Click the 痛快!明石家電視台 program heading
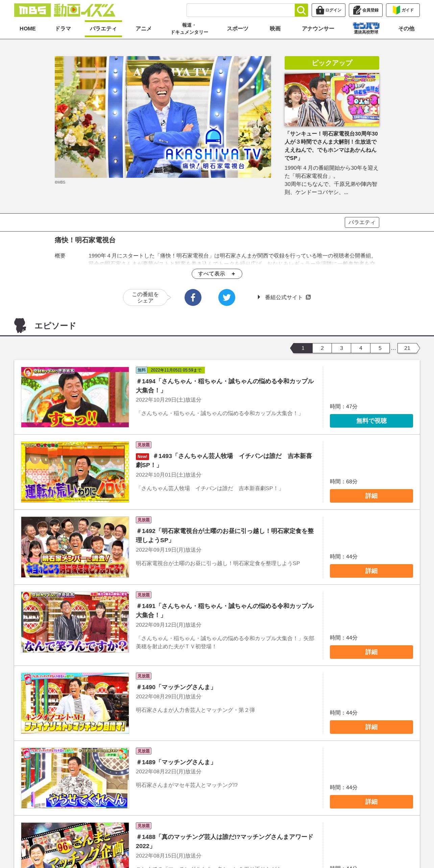The height and width of the screenshot is (868, 434). point(85,240)
